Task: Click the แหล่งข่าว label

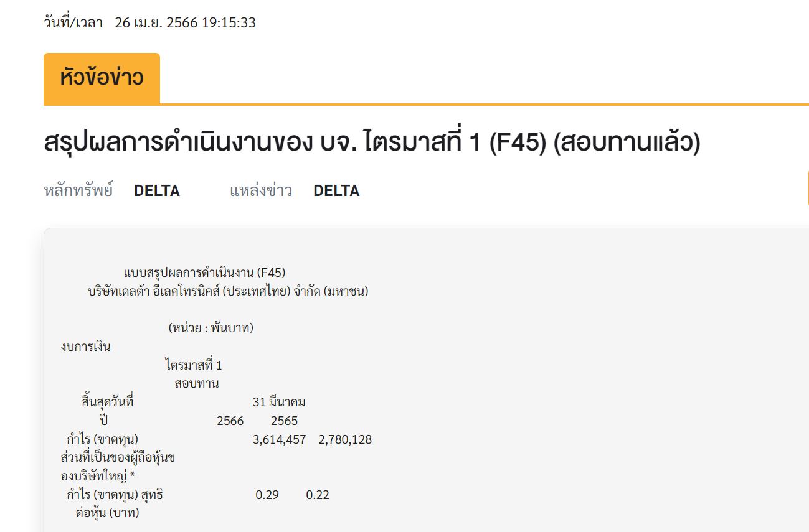Action: [x=261, y=191]
